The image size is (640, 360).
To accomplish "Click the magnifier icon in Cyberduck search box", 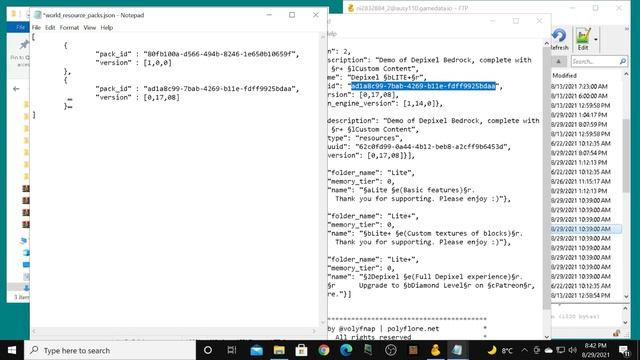I will coord(623,62).
